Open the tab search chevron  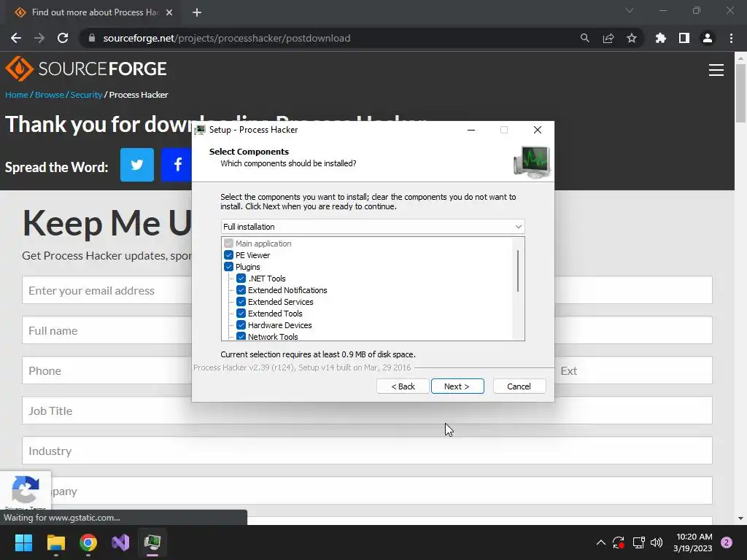pyautogui.click(x=630, y=10)
